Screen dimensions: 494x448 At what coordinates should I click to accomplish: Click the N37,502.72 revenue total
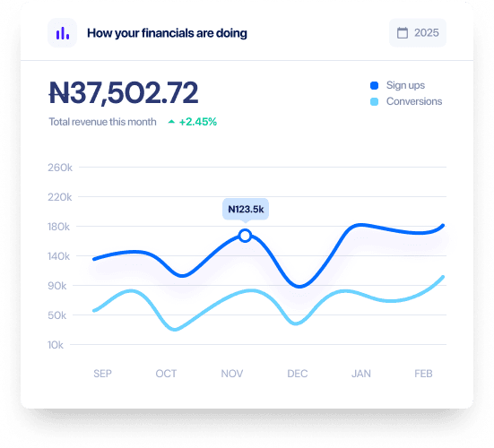tap(124, 92)
